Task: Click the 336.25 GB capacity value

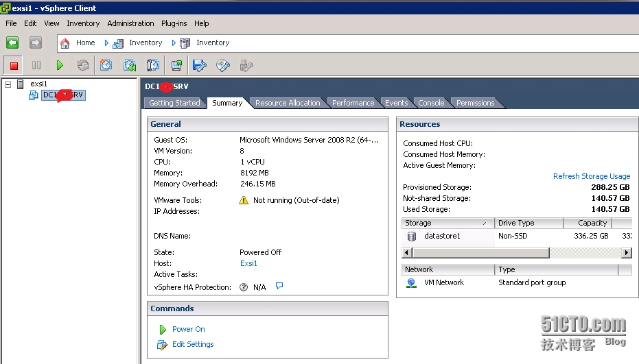Action: pos(591,236)
